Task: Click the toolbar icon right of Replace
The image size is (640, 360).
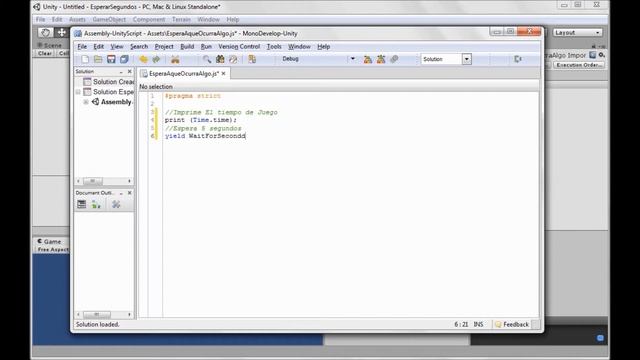Action: click(x=252, y=59)
